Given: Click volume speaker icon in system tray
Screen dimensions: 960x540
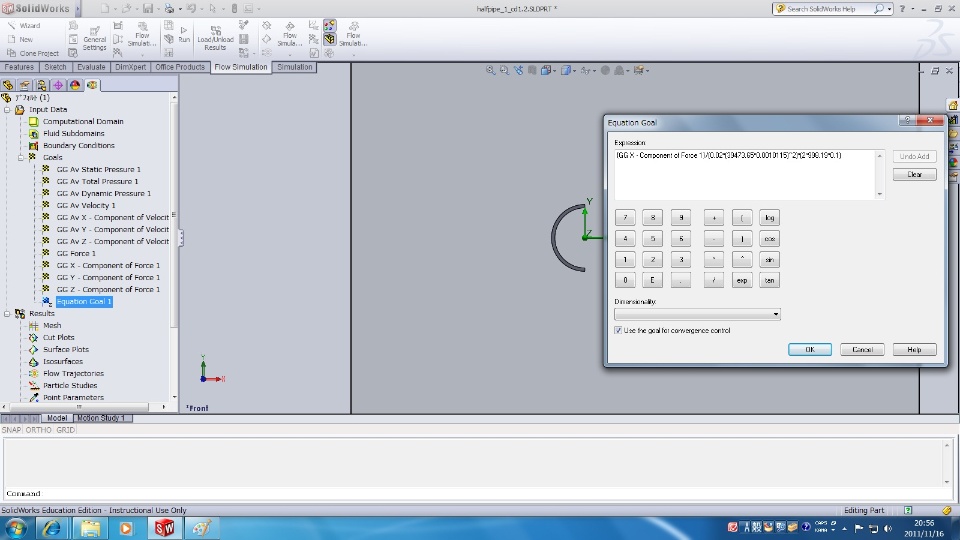Looking at the screenshot, I should click(x=888, y=528).
